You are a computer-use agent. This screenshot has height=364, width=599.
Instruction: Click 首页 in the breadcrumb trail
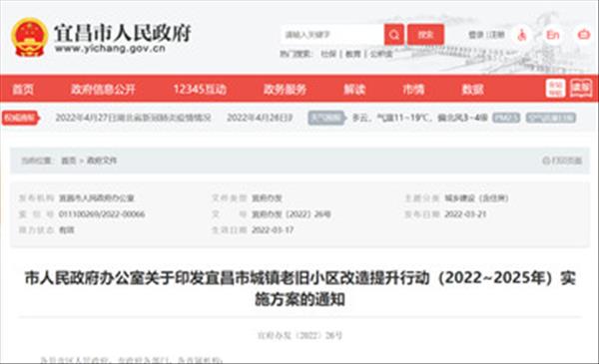point(69,161)
